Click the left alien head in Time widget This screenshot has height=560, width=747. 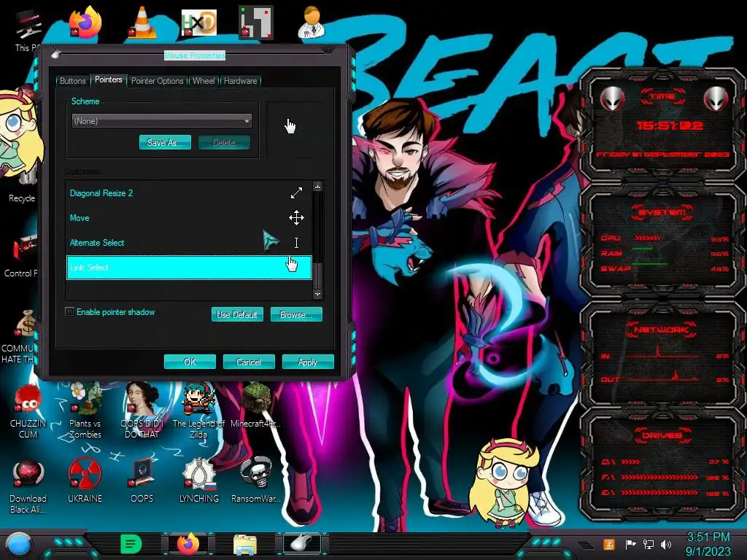pyautogui.click(x=612, y=98)
